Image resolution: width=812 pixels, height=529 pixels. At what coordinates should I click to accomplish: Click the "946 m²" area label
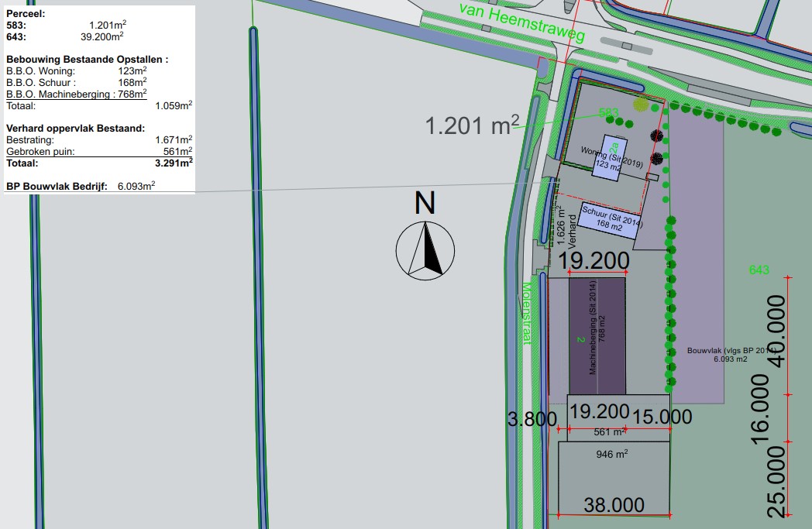612,454
